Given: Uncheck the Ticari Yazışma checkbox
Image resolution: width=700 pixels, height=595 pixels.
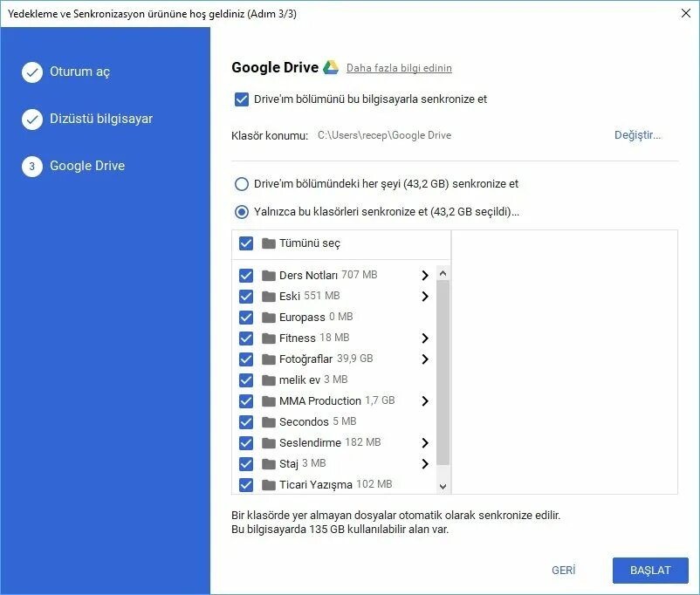Looking at the screenshot, I should 246,485.
